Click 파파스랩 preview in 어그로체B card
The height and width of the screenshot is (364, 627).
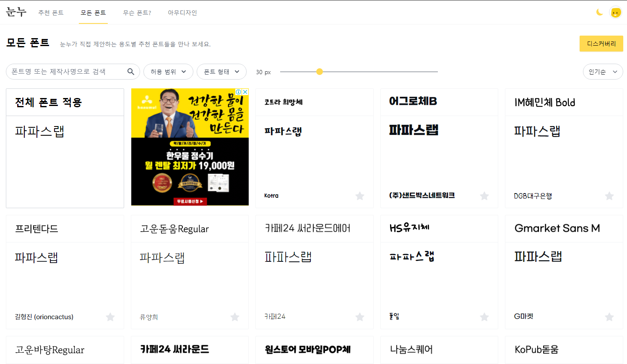pos(414,130)
